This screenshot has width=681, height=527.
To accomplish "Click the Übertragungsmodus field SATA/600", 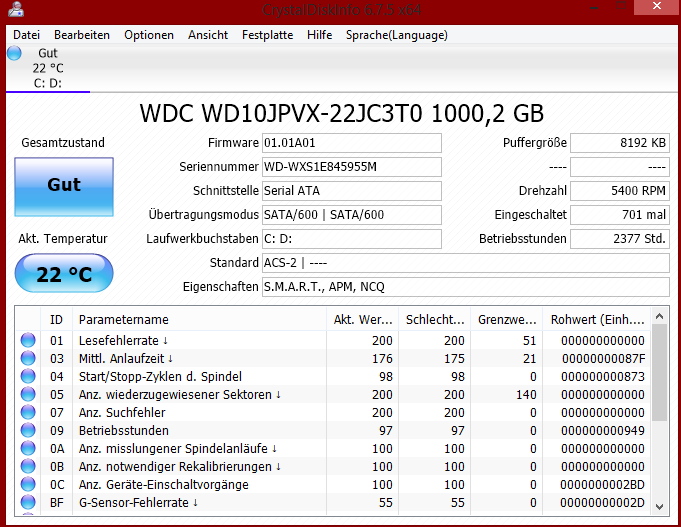I will point(352,215).
